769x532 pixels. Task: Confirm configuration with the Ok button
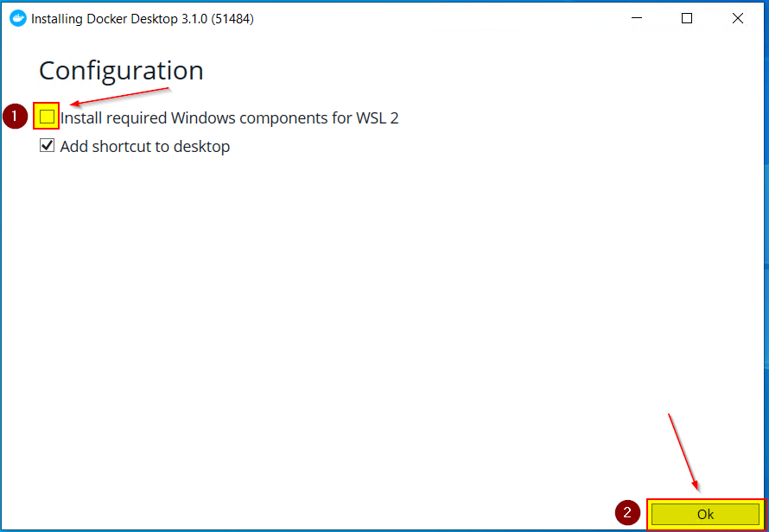pyautogui.click(x=705, y=515)
